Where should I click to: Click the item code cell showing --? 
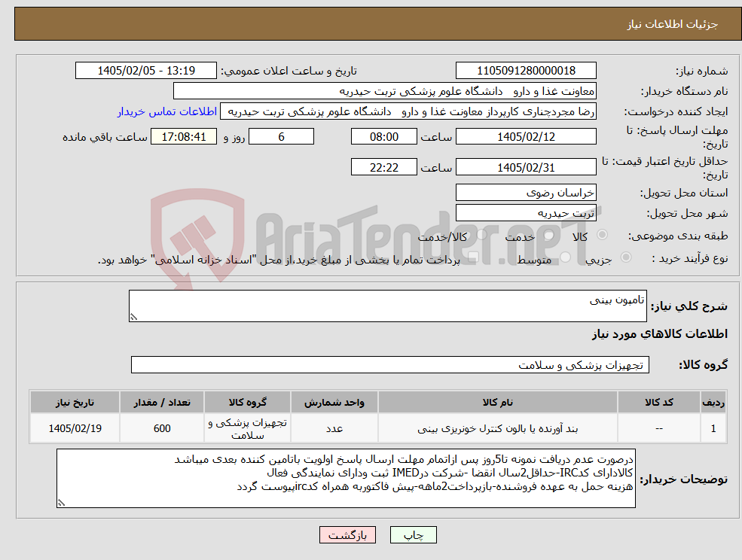pos(659,428)
